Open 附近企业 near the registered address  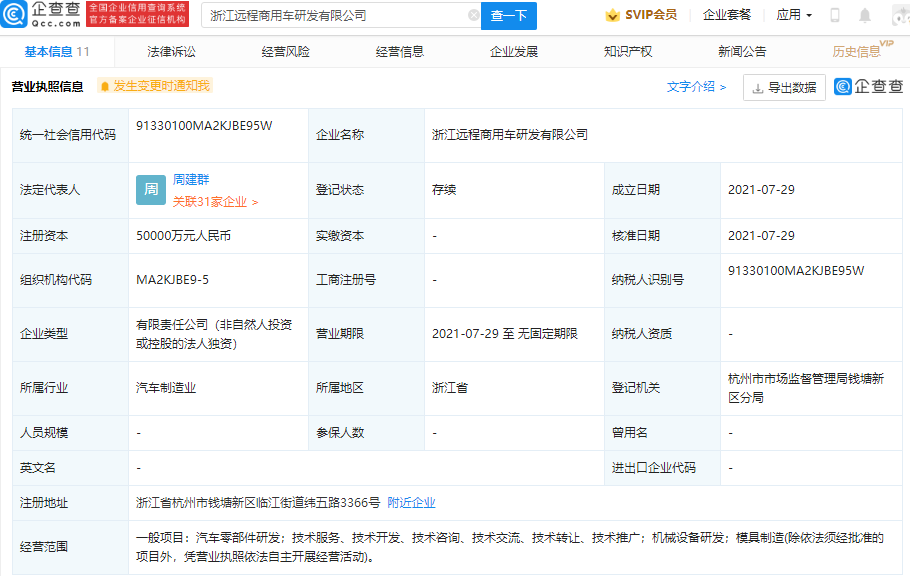[413, 502]
